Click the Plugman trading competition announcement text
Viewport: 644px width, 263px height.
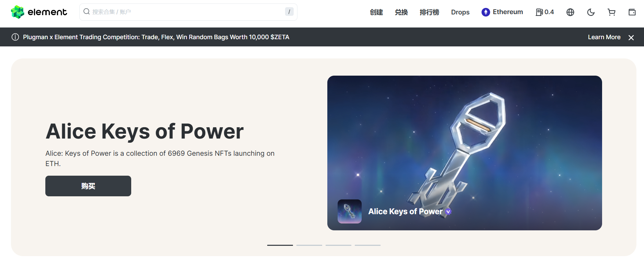156,37
